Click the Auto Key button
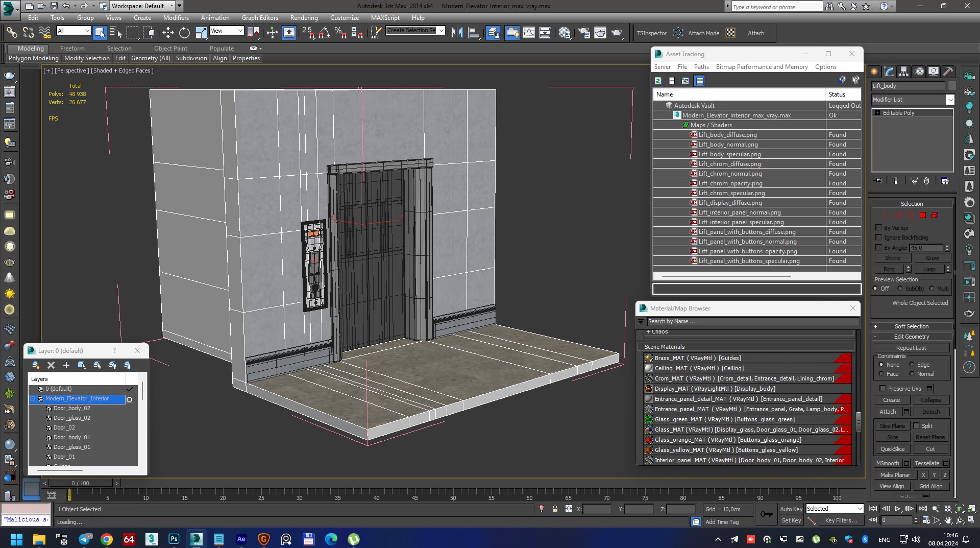The height and width of the screenshot is (548, 980). (x=791, y=509)
